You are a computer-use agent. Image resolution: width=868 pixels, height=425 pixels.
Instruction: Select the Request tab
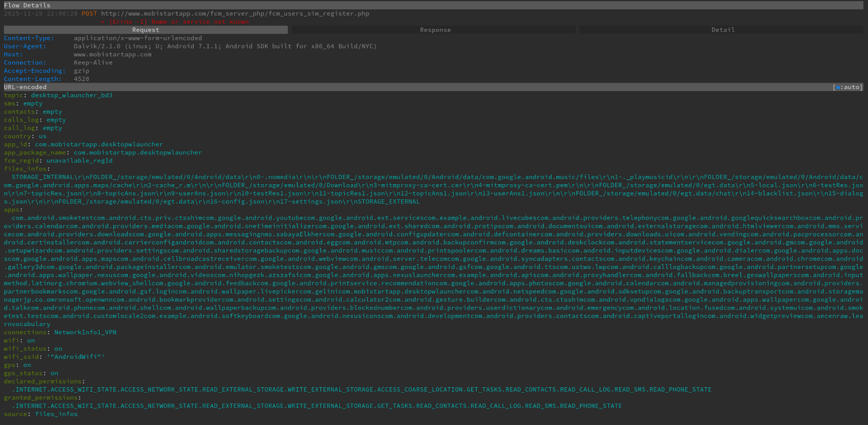[145, 30]
